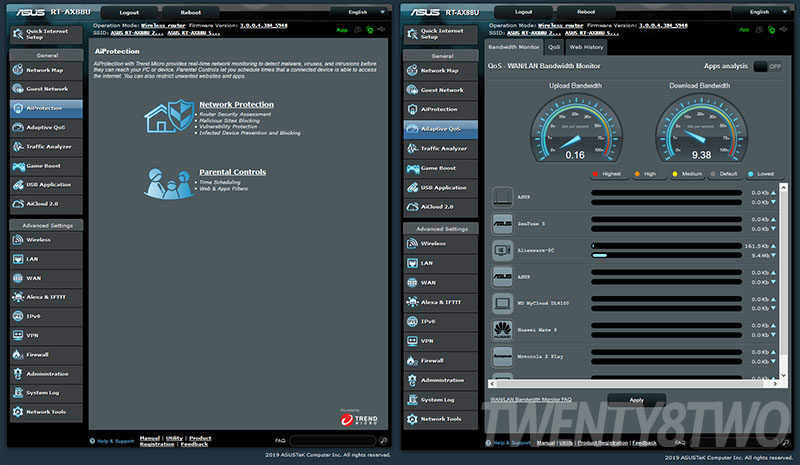This screenshot has width=800, height=465.
Task: Select AiProtection in left window sidebar
Action: [46, 108]
